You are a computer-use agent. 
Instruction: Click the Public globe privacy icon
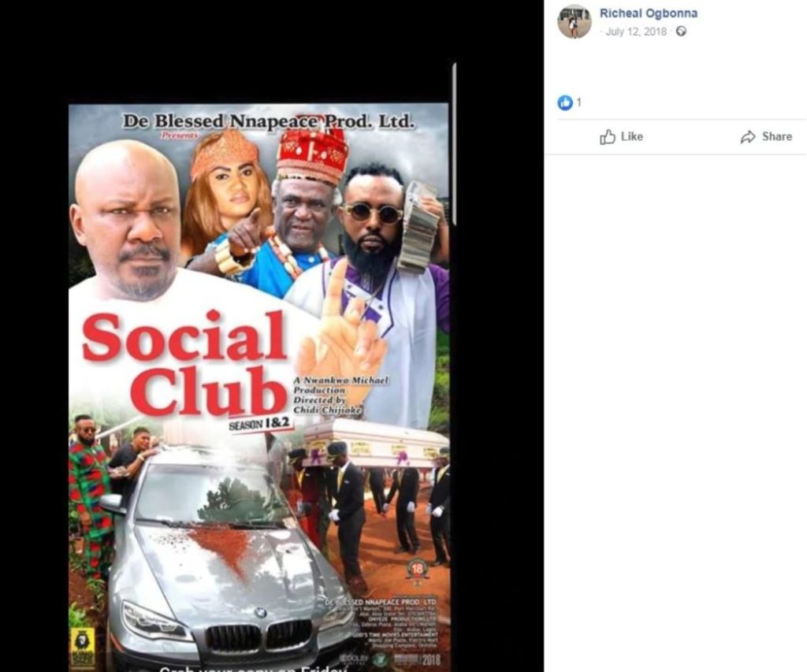[x=681, y=32]
